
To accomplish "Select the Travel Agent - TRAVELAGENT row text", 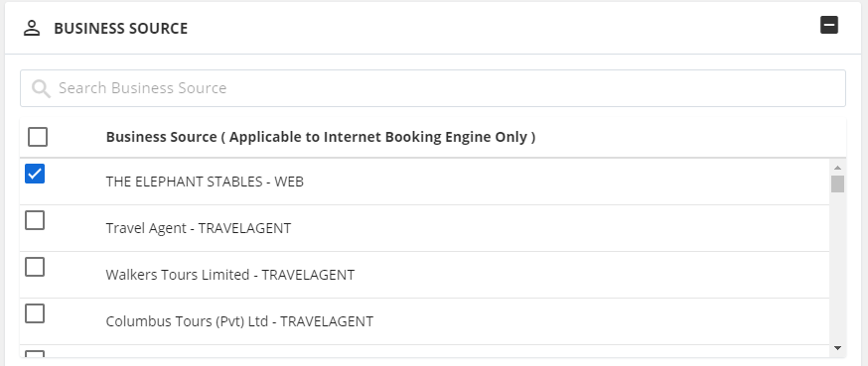I will [199, 228].
